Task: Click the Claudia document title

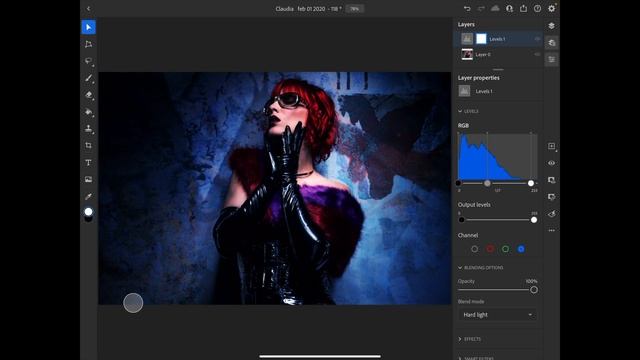Action: click(308, 9)
